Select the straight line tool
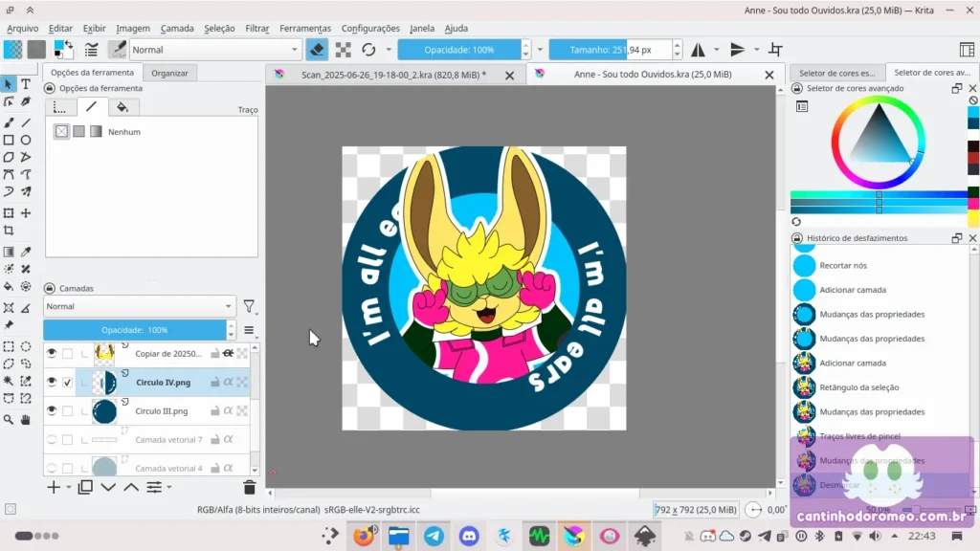980x551 pixels. pos(26,122)
